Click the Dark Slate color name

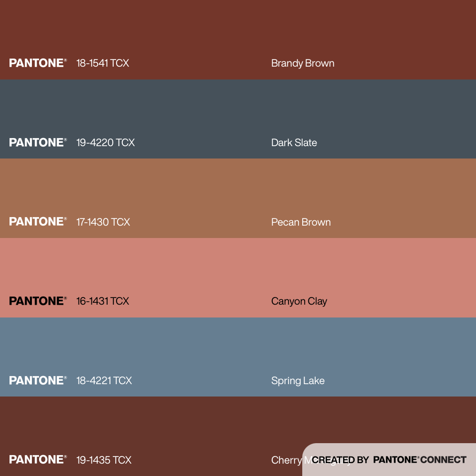coord(294,142)
